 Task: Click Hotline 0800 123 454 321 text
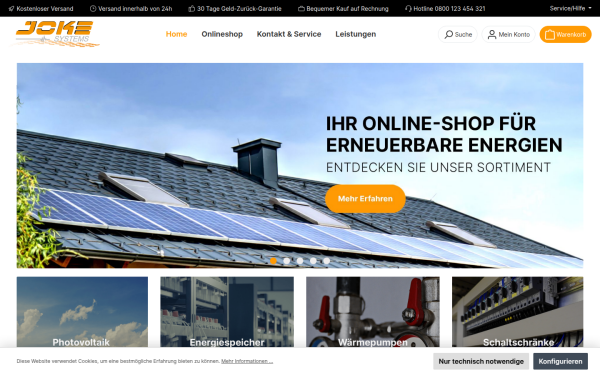[449, 8]
